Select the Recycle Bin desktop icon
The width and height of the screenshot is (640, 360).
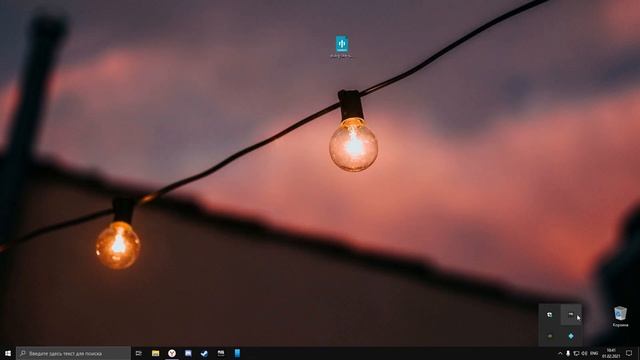coord(620,317)
